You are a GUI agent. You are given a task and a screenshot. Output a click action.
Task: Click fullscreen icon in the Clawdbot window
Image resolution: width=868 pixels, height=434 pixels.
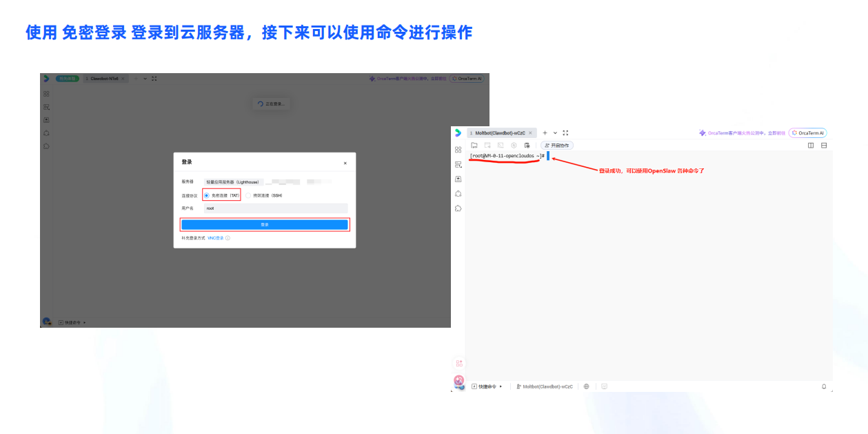pyautogui.click(x=154, y=79)
